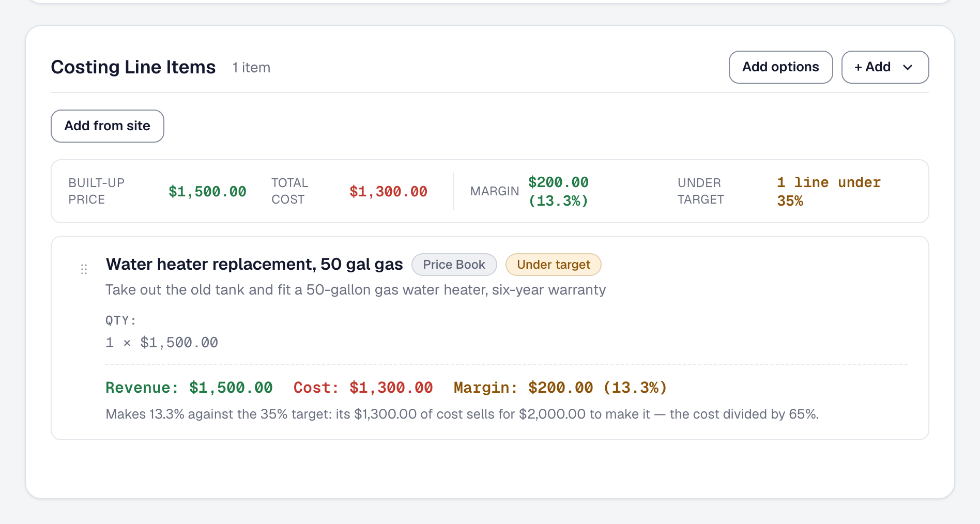980x524 pixels.
Task: Click the Add options button
Action: click(x=780, y=67)
